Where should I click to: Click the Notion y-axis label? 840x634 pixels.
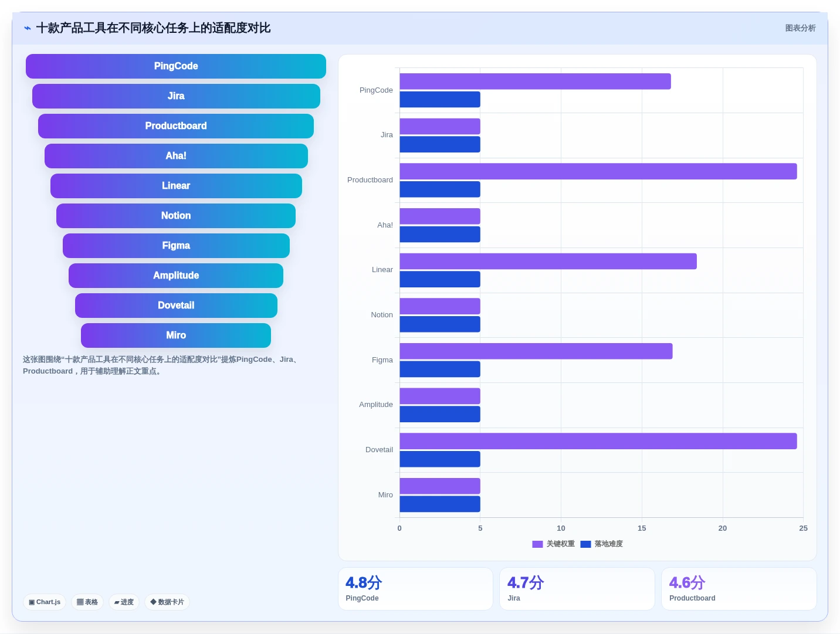tap(382, 315)
